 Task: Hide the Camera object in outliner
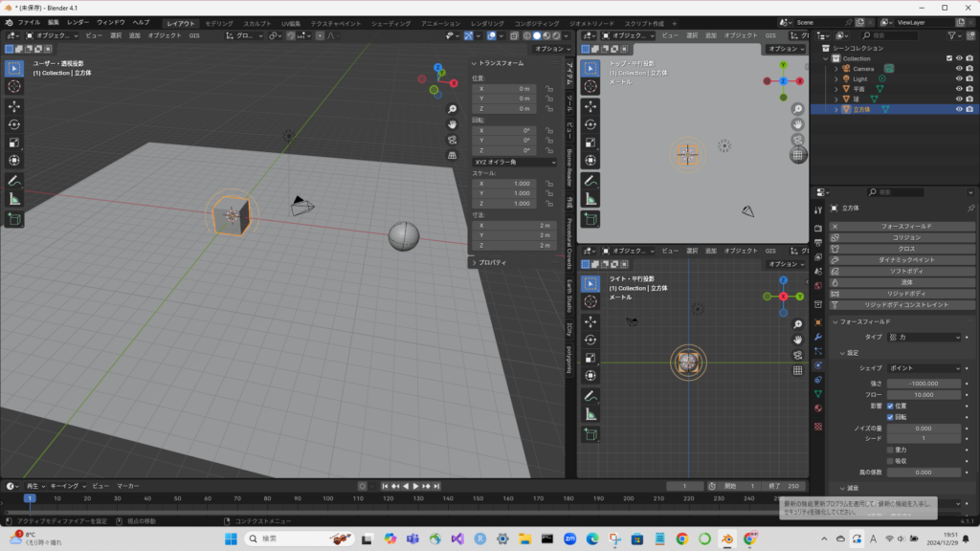(958, 69)
